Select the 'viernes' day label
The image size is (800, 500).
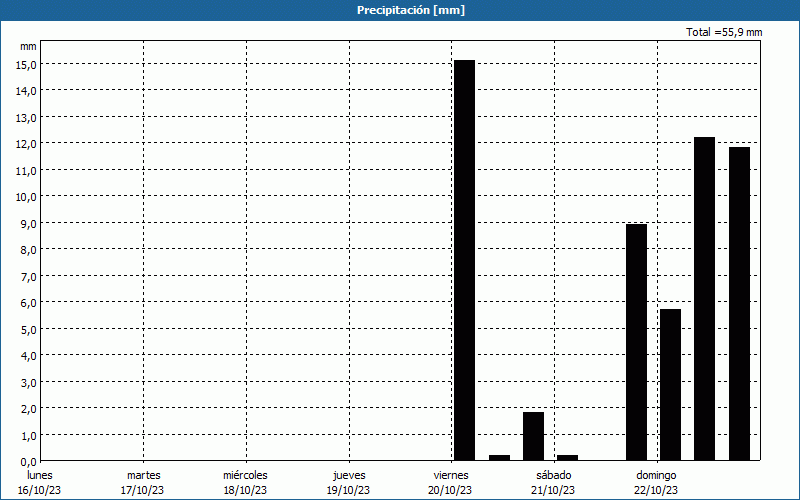[451, 475]
